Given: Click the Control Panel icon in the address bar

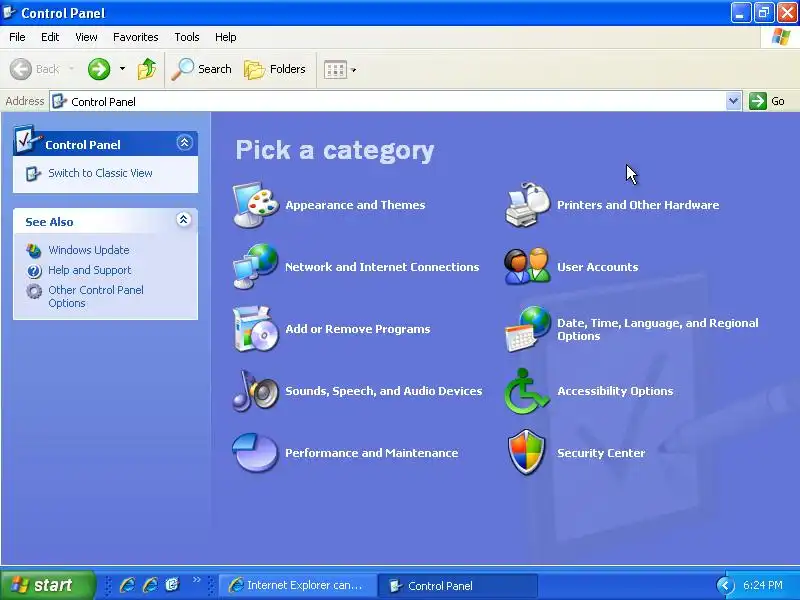Looking at the screenshot, I should pos(59,101).
